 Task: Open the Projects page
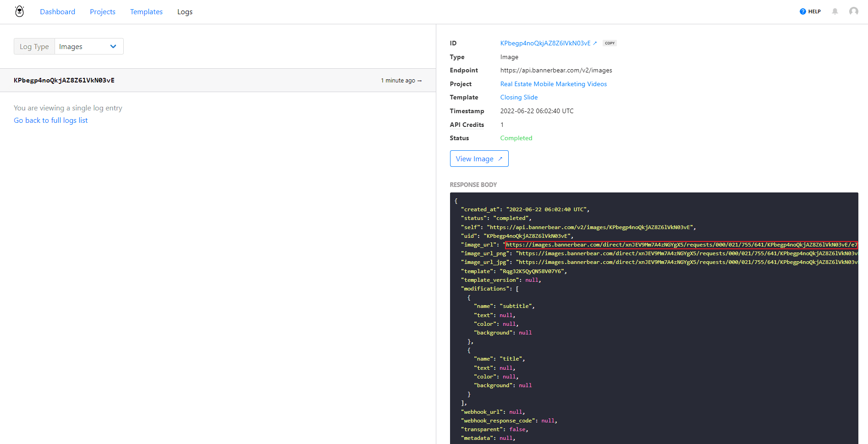[x=102, y=11]
